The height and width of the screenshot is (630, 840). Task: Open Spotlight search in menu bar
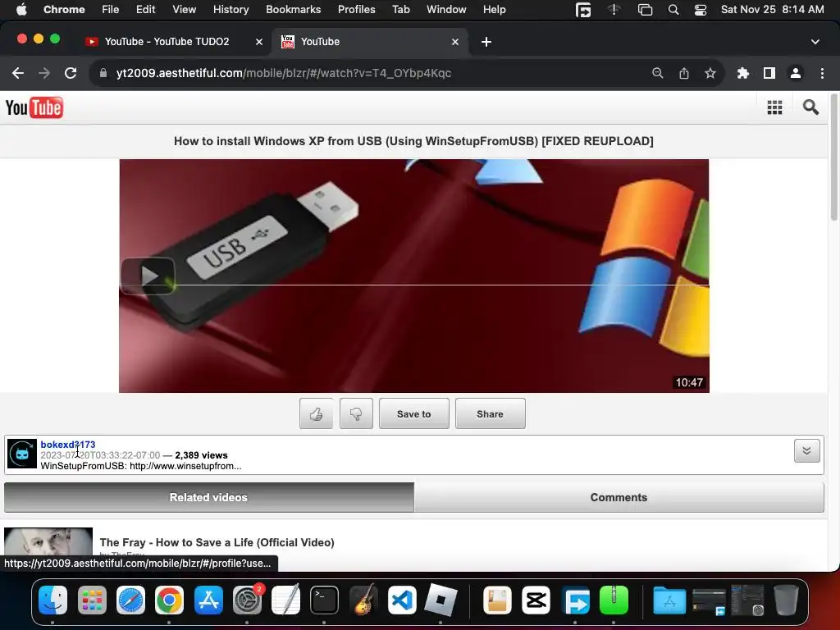[673, 10]
